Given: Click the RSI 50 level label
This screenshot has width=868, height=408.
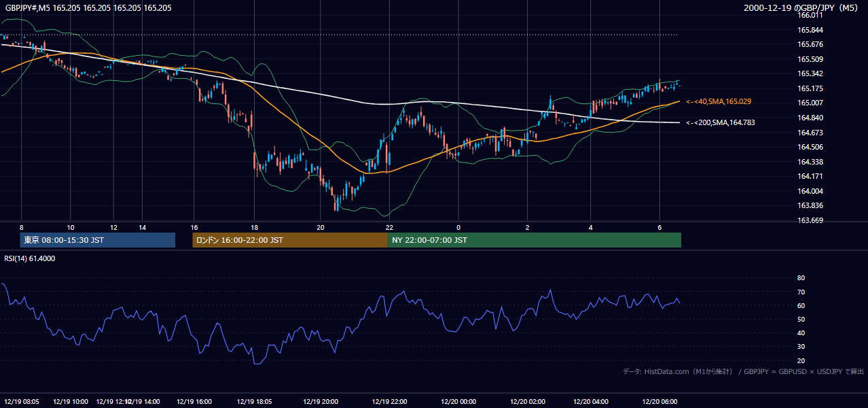Looking at the screenshot, I should (x=801, y=319).
